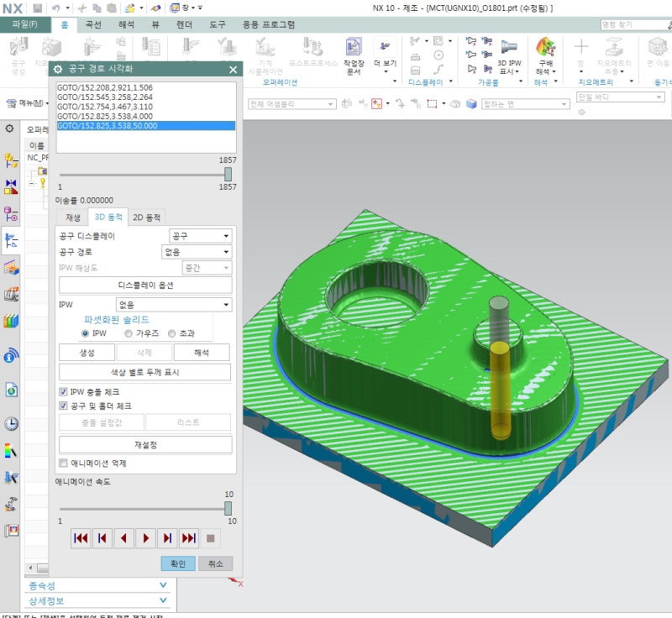The image size is (672, 618).
Task: Open the library books icon in sidebar
Action: tap(11, 321)
